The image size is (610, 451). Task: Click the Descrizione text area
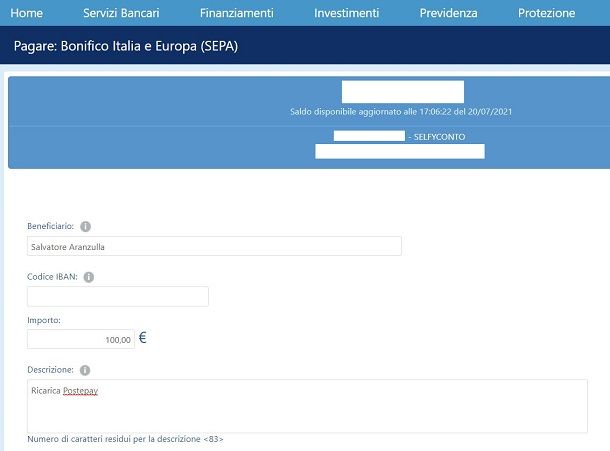pyautogui.click(x=307, y=406)
